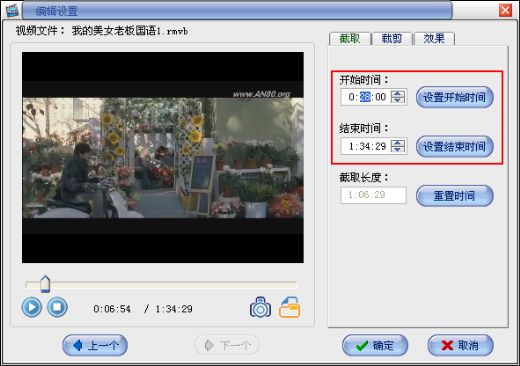Click the 设置开始时间 button

coord(455,97)
